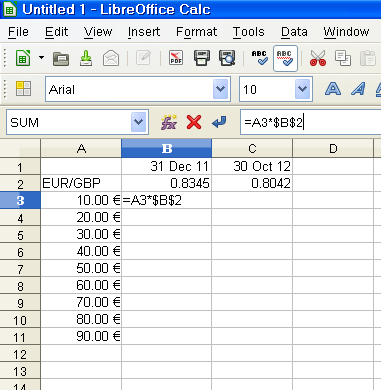This screenshot has height=390, width=381.
Task: Click the Print File Directly icon
Action: [202, 58]
